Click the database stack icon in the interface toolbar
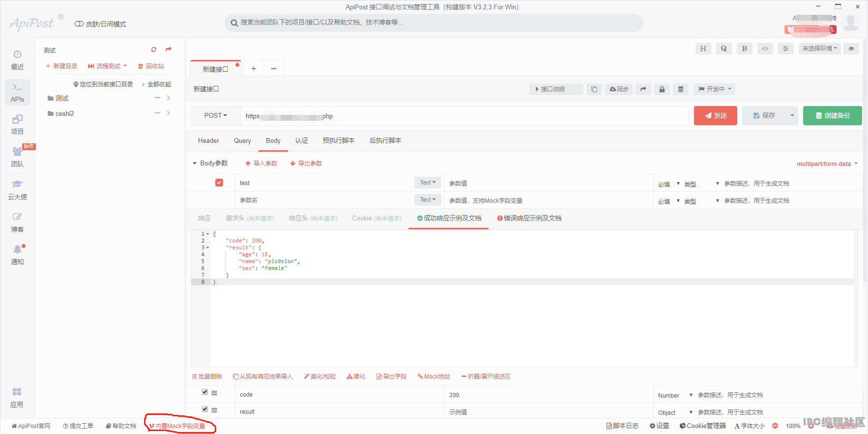868x434 pixels. tap(681, 89)
